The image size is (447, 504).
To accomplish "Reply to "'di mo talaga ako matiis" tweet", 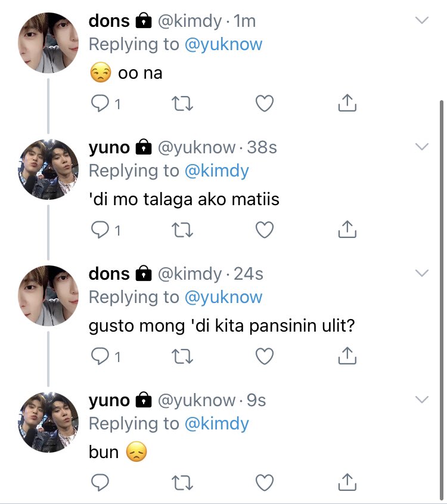I will [x=100, y=230].
